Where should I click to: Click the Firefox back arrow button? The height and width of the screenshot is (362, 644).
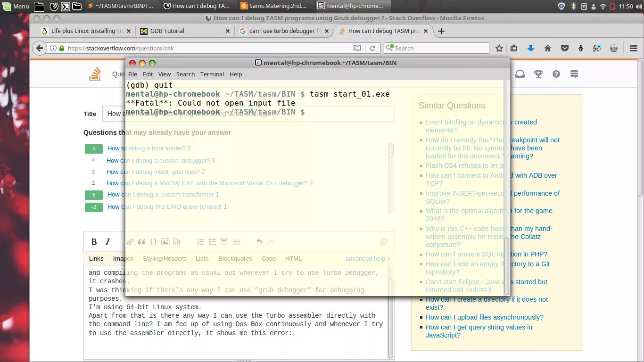click(x=40, y=48)
